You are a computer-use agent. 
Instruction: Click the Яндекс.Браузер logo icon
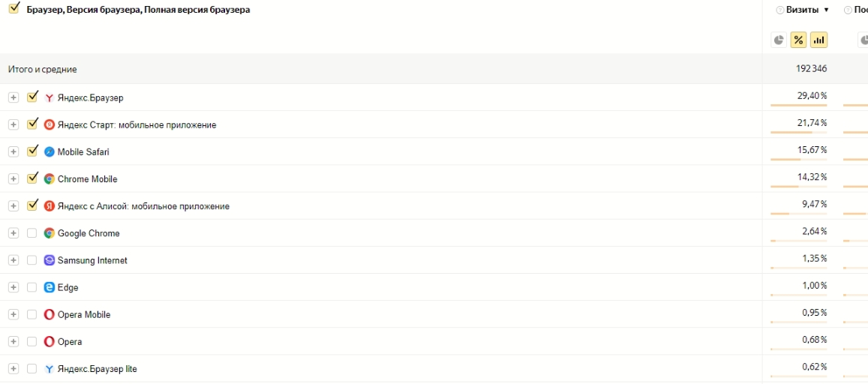(50, 98)
